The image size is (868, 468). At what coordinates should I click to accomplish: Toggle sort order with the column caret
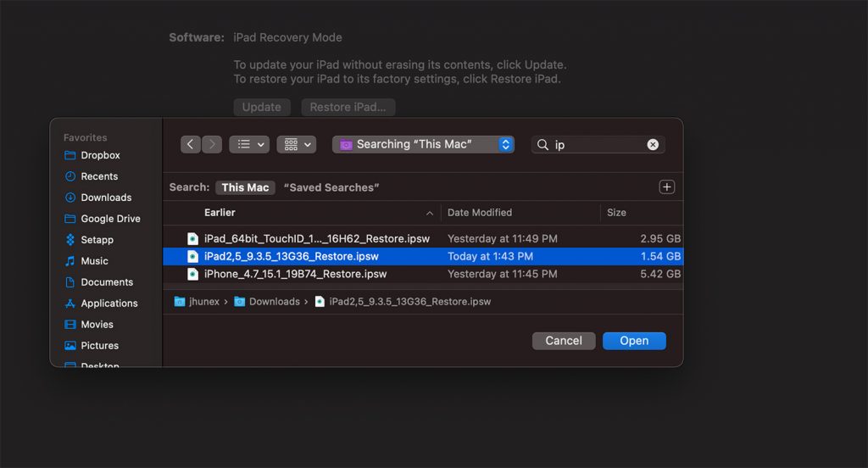(x=430, y=214)
